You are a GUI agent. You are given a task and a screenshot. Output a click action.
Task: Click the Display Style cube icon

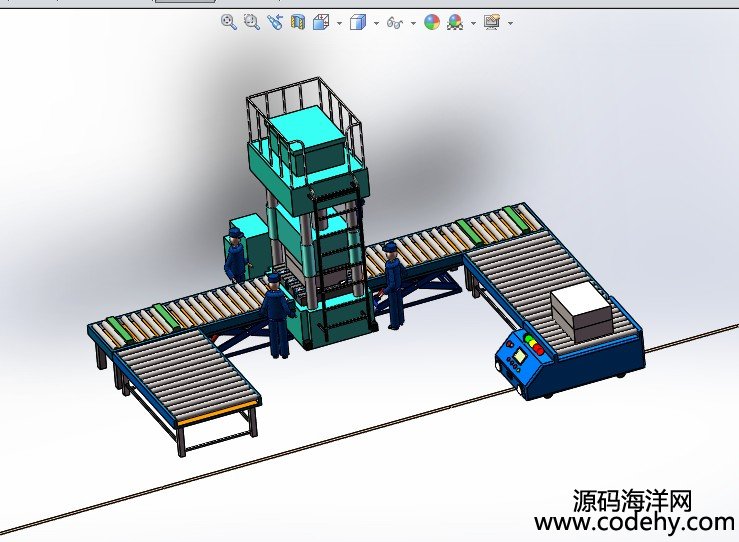(x=358, y=22)
